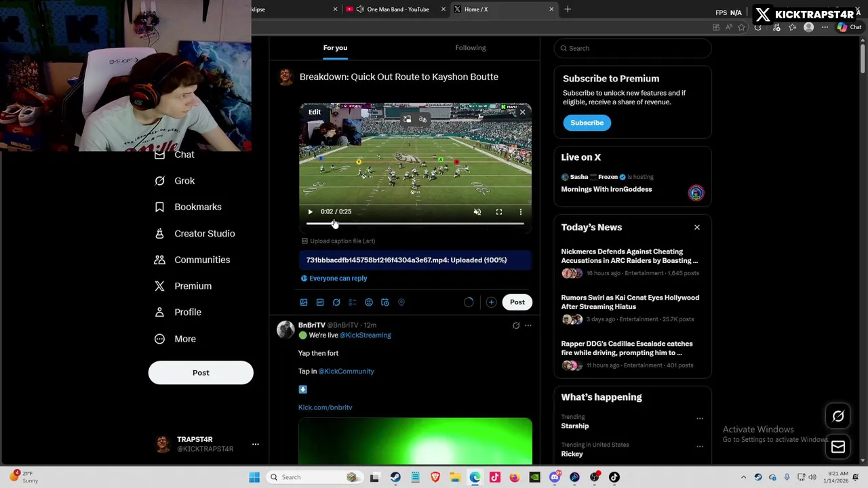
Task: Open Firefox from the taskbar
Action: coord(515,477)
